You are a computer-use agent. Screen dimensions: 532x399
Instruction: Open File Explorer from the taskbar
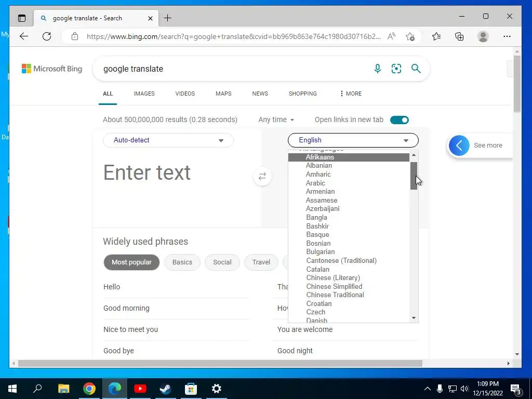pyautogui.click(x=64, y=389)
